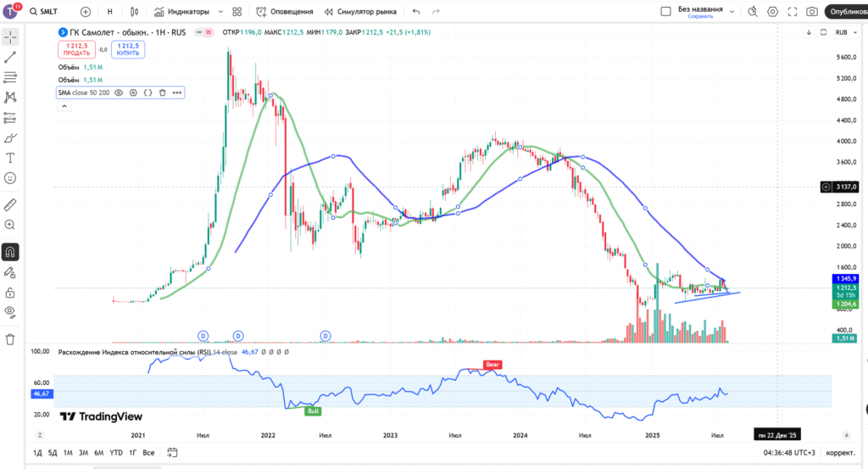Activate the zoom in tool
Image resolution: width=868 pixels, height=469 pixels.
pyautogui.click(x=10, y=225)
